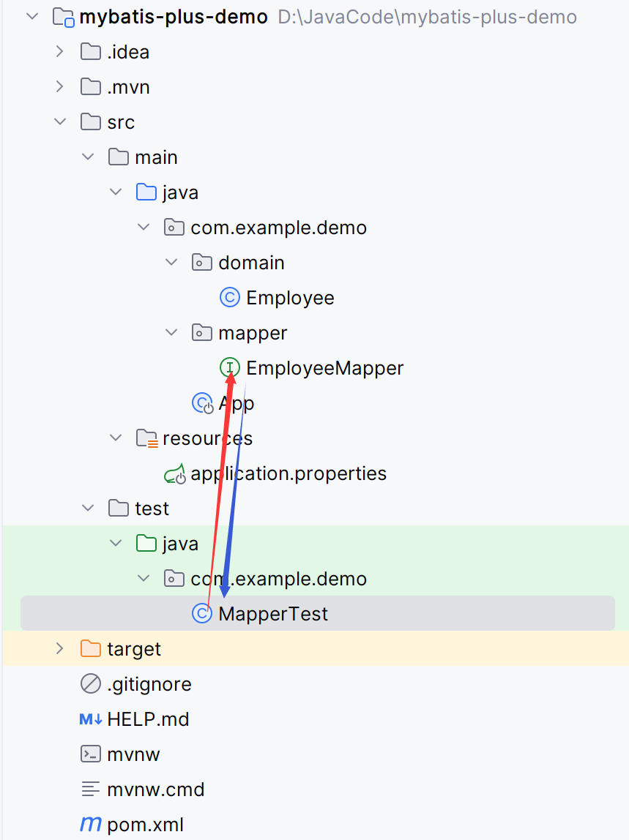The width and height of the screenshot is (629, 840).
Task: Select the mvnw.cmd file
Action: point(156,789)
